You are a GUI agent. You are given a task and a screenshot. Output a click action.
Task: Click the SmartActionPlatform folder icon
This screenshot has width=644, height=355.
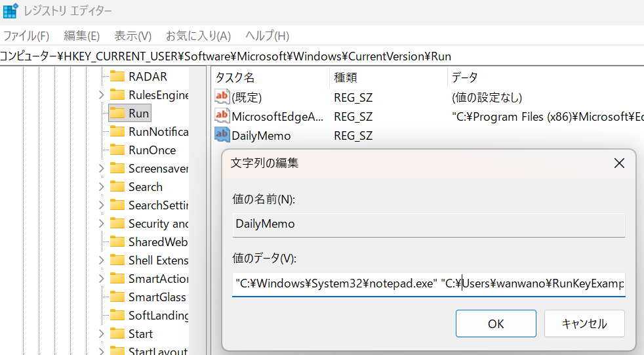(x=117, y=279)
